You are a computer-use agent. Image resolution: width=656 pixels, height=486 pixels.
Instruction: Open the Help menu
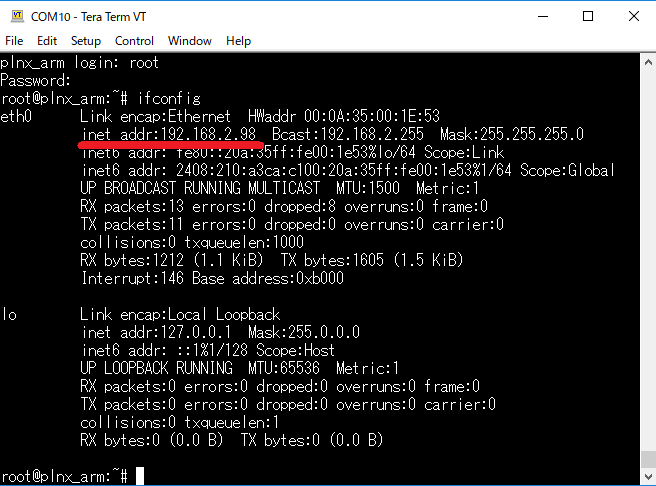coord(238,41)
